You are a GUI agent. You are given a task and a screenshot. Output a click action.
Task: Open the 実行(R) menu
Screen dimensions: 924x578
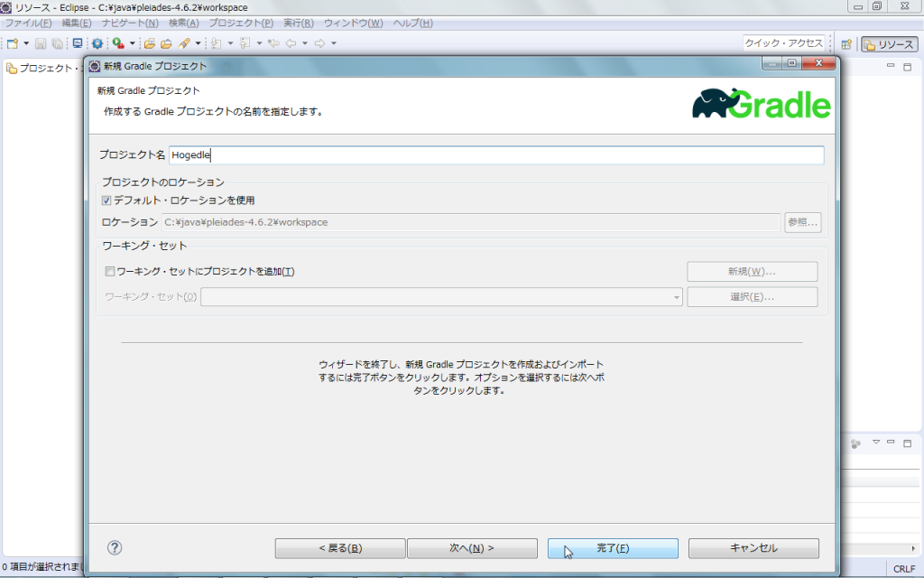[x=298, y=23]
